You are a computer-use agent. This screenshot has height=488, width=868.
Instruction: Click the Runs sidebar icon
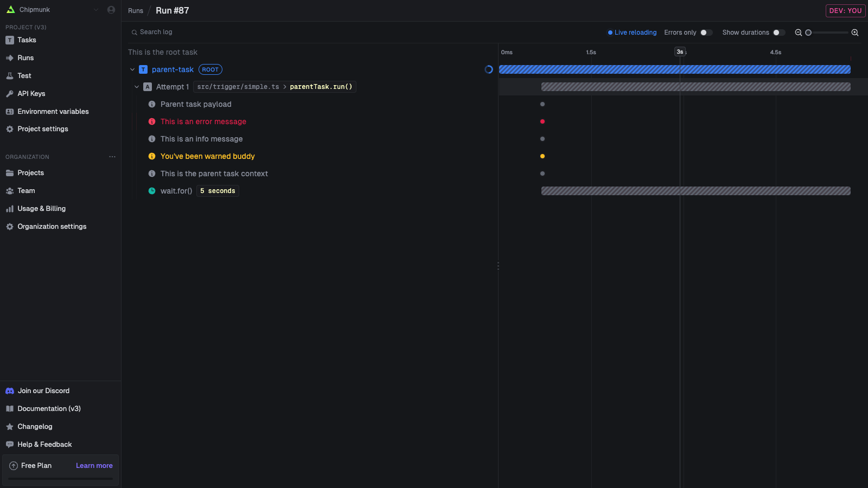(10, 58)
